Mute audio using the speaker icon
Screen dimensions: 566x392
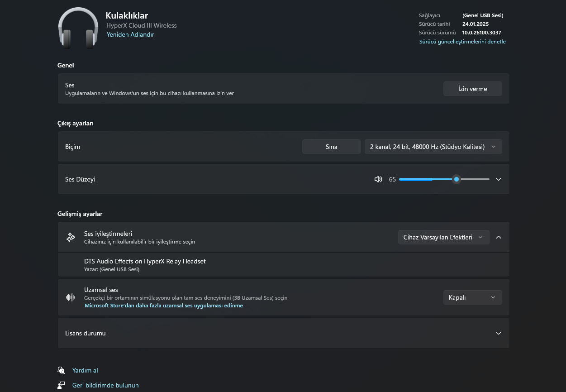[x=378, y=179]
